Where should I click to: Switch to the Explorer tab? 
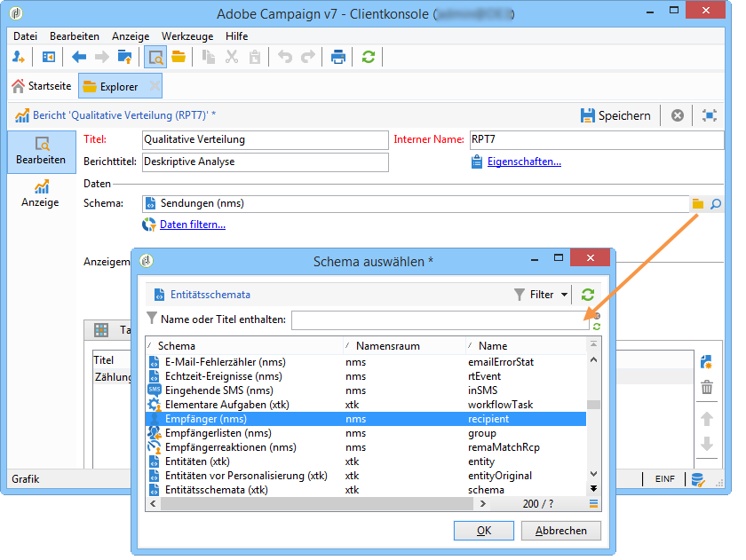[120, 86]
